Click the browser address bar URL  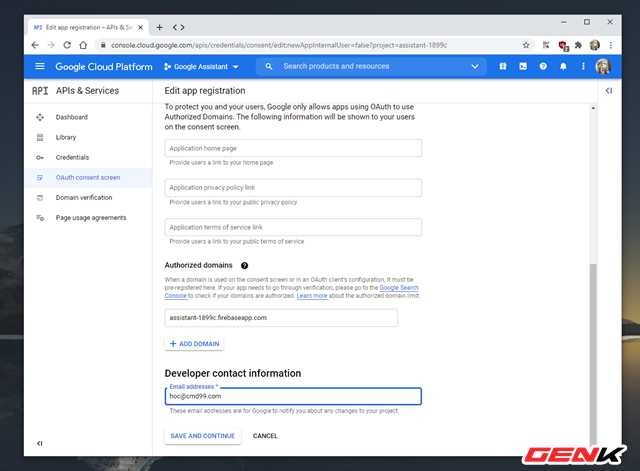tap(279, 45)
